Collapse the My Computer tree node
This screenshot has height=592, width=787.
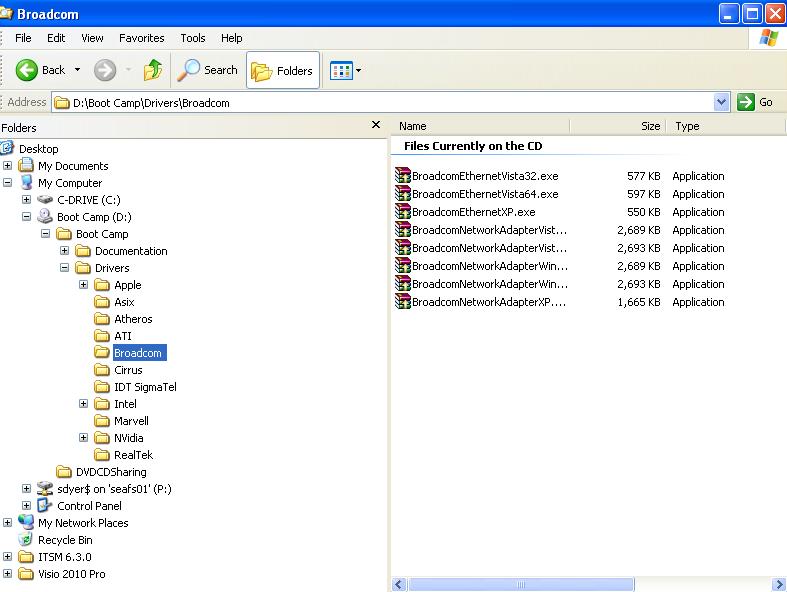click(8, 182)
